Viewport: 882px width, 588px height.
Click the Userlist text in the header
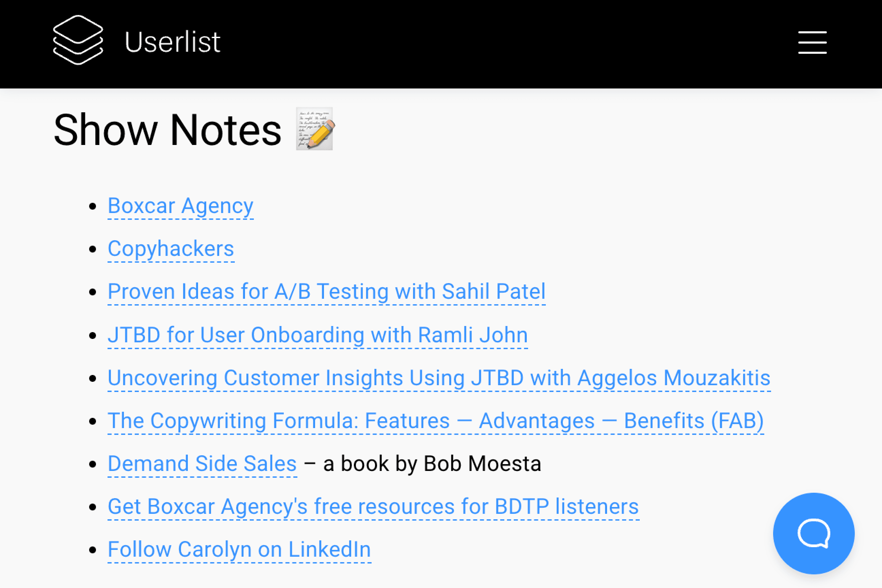172,41
